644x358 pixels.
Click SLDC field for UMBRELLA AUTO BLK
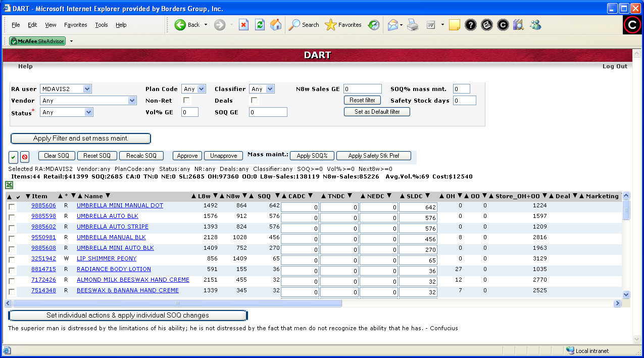click(418, 218)
